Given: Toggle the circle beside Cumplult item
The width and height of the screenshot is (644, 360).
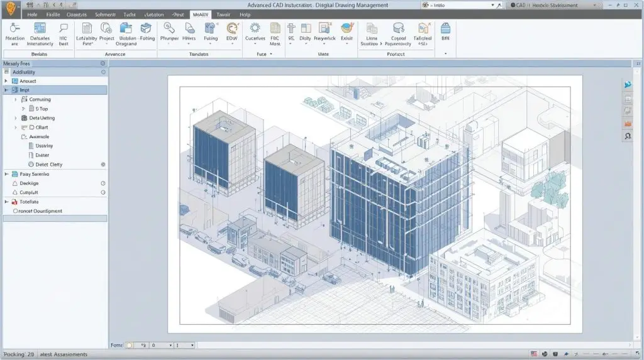Looking at the screenshot, I should [x=103, y=192].
